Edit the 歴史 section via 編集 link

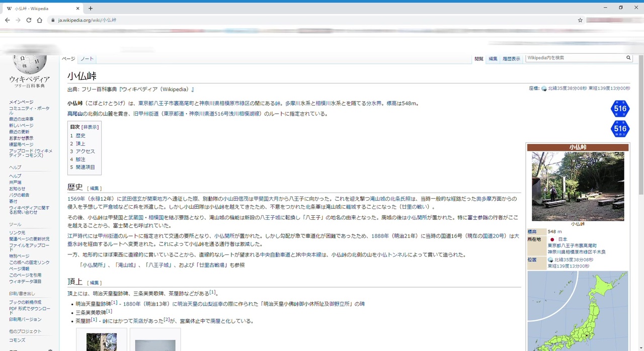(x=94, y=188)
